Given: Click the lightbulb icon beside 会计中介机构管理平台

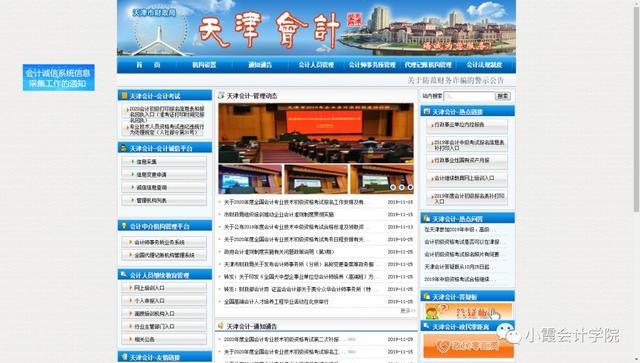Looking at the screenshot, I should 124,226.
